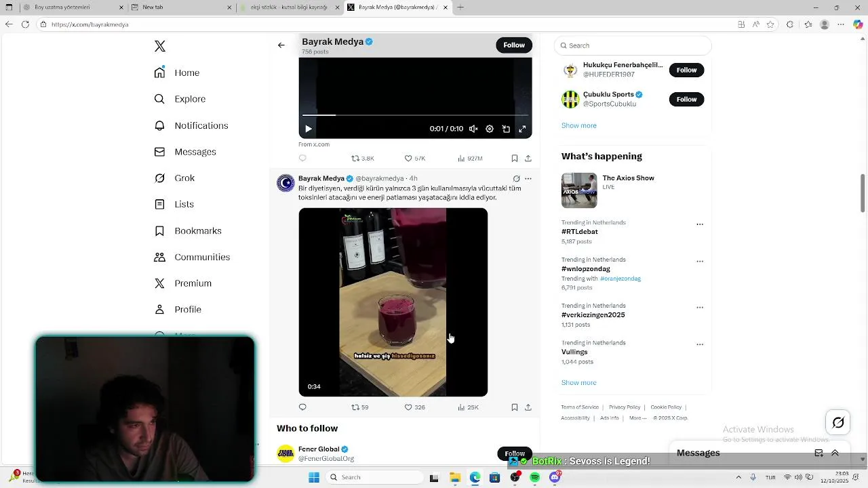Open Communities in the sidebar
This screenshot has height=488, width=868.
click(x=192, y=257)
